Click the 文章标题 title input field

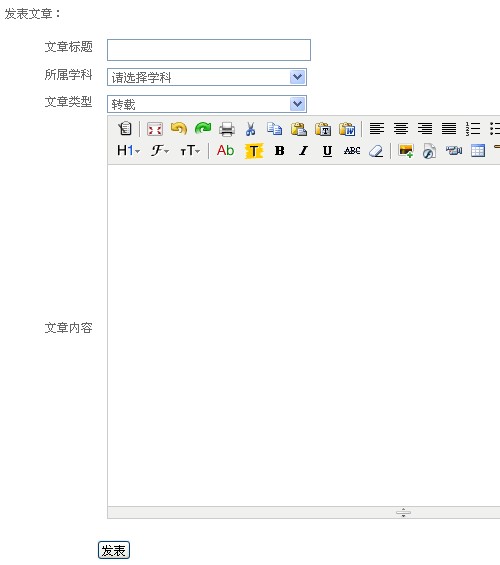tap(209, 50)
